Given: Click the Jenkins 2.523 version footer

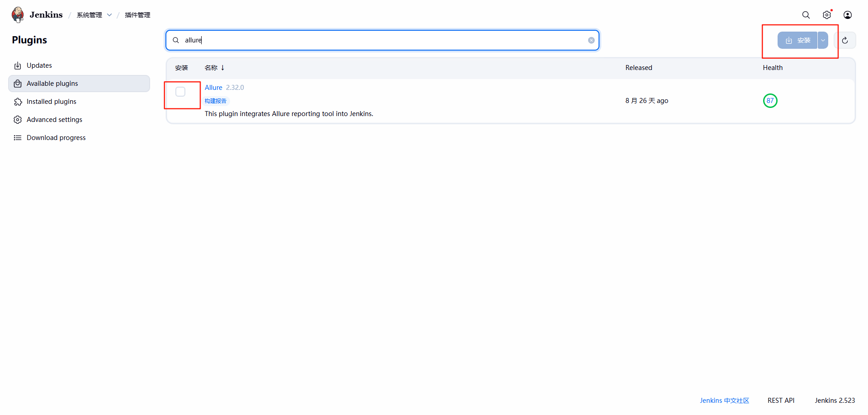Looking at the screenshot, I should (x=835, y=401).
